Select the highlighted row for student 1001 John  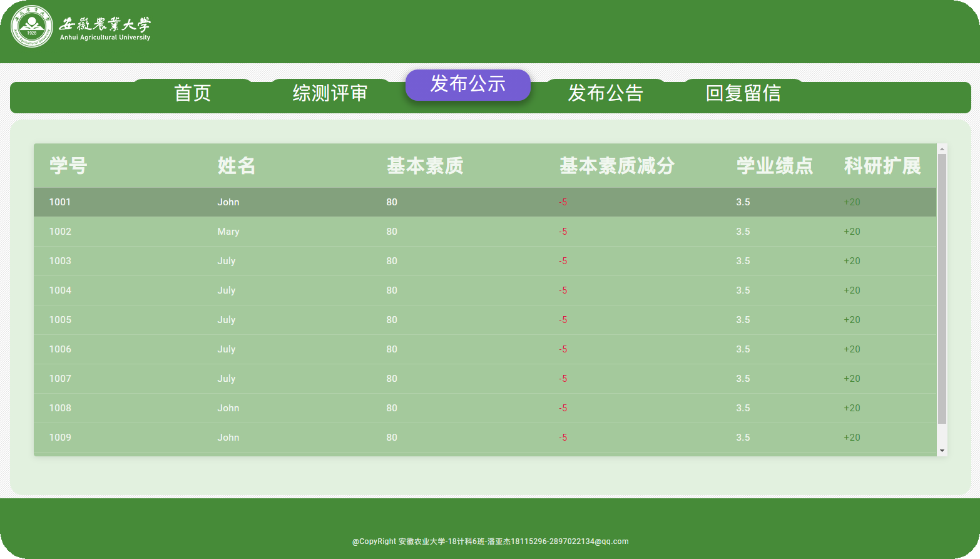[x=375, y=202]
